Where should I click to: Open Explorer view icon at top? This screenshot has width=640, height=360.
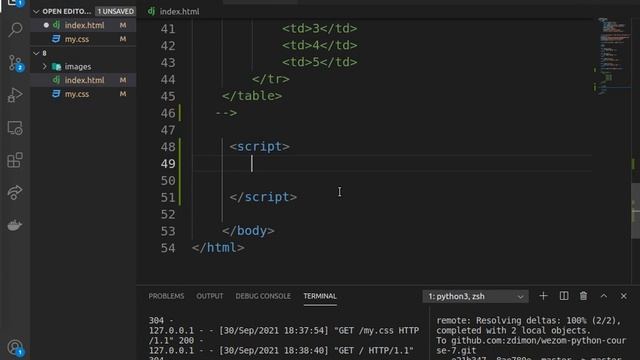click(x=15, y=3)
